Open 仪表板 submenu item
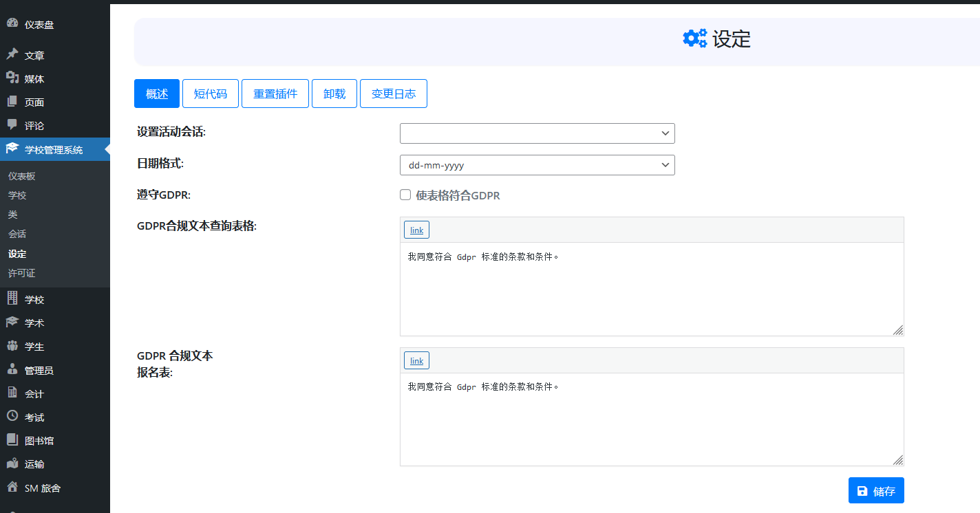The width and height of the screenshot is (980, 513). coord(22,176)
